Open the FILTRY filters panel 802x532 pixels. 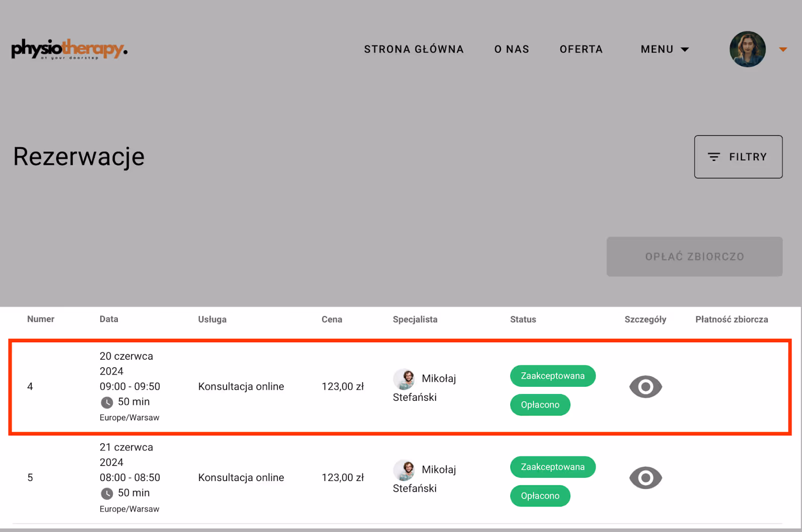[x=738, y=157]
